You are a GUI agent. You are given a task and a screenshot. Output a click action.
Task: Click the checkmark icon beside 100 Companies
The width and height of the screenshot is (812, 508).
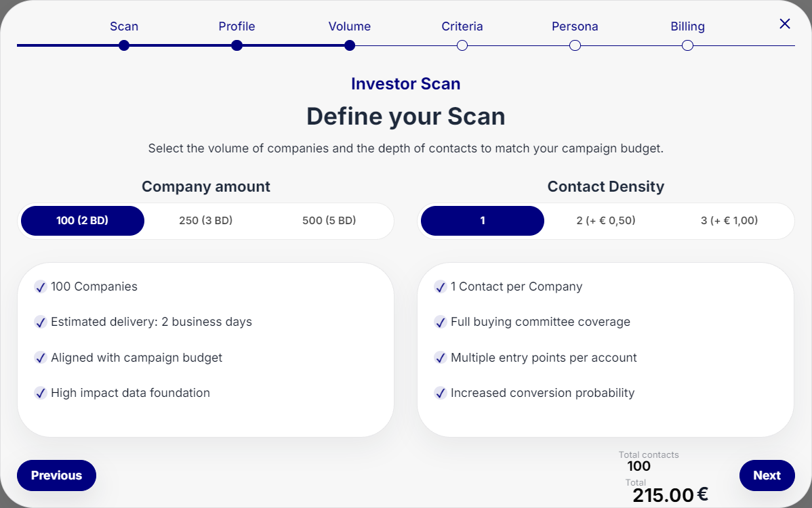(41, 287)
